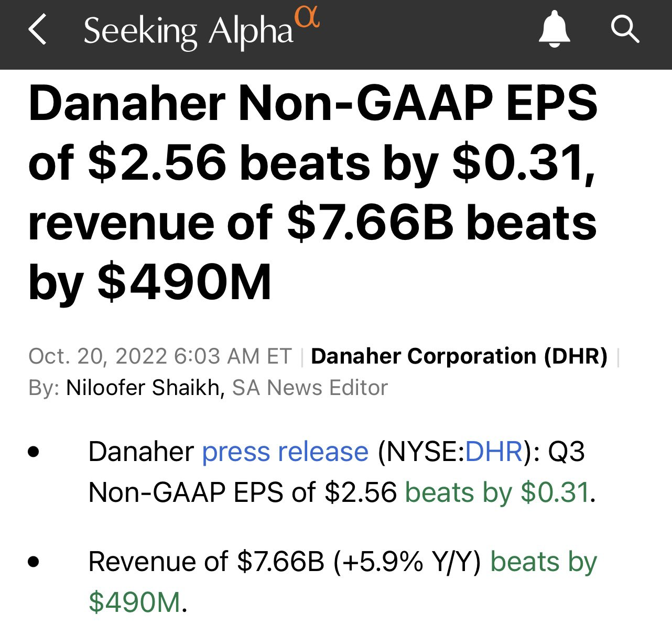Screen dimensions: 672x636
Task: Click the second bullet point marker
Action: [34, 562]
